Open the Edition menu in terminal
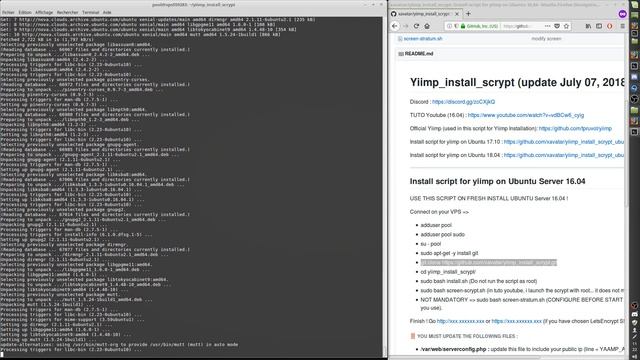Screen dimensions: 640x360 click(25, 12)
